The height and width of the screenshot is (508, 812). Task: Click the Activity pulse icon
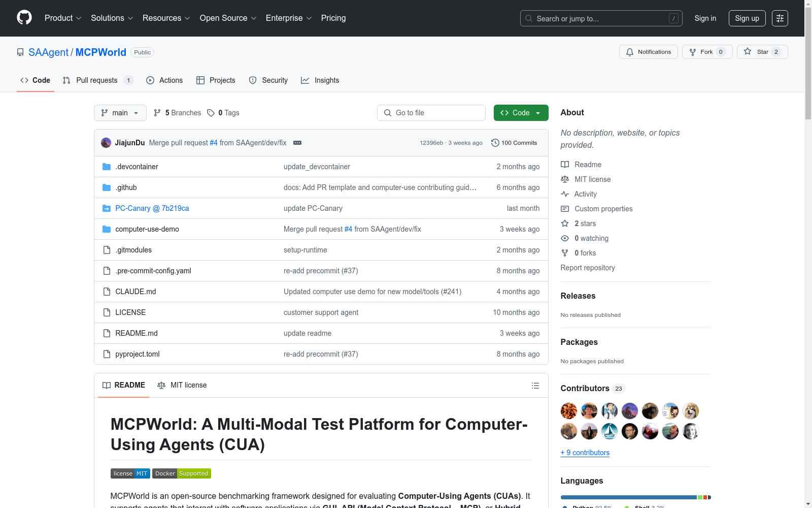565,194
